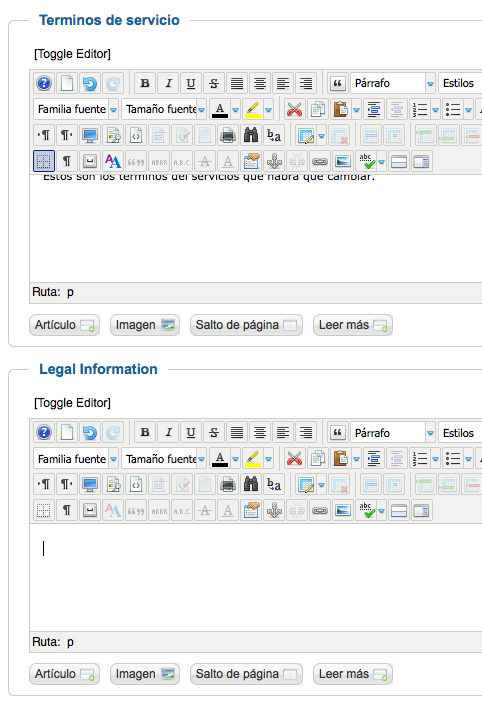Viewport: 482px width, 705px height.
Task: Open the Párrafo format dropdown in the top editor
Action: click(393, 83)
